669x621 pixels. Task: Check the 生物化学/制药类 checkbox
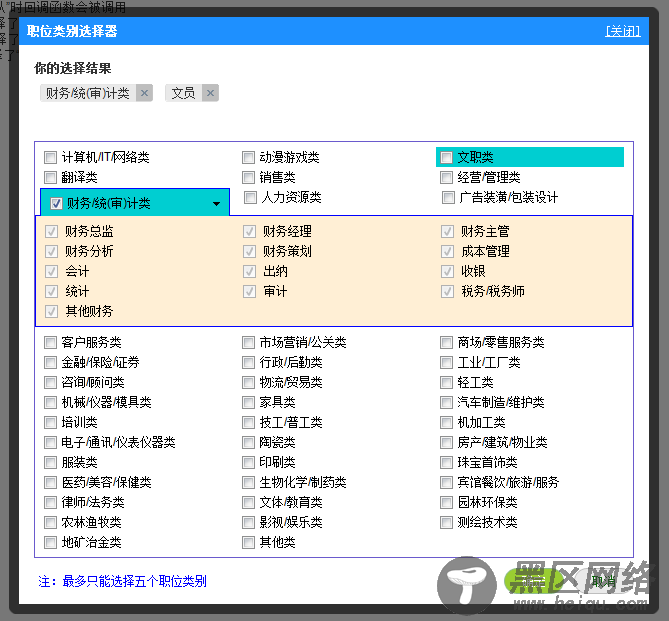point(248,483)
